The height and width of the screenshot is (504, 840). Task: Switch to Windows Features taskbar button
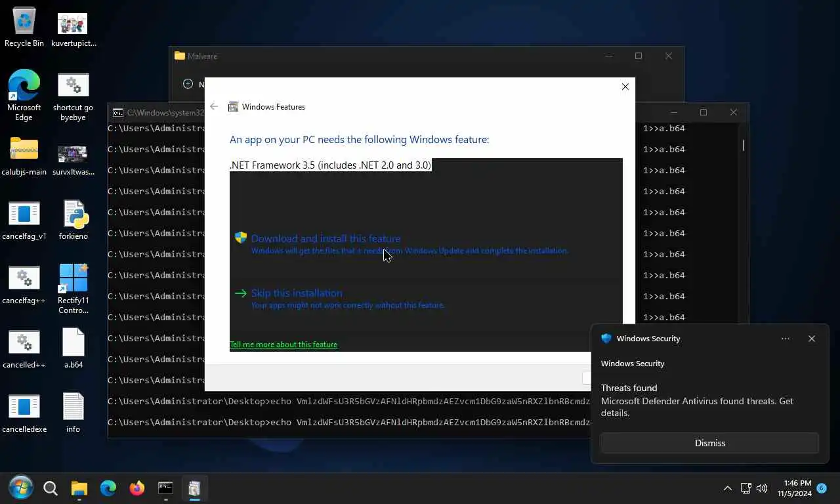[194, 488]
